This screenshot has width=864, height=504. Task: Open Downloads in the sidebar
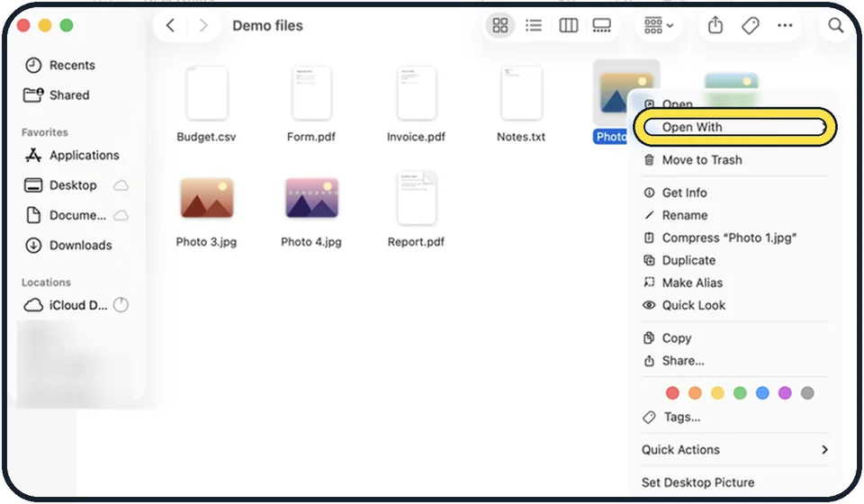pyautogui.click(x=68, y=245)
